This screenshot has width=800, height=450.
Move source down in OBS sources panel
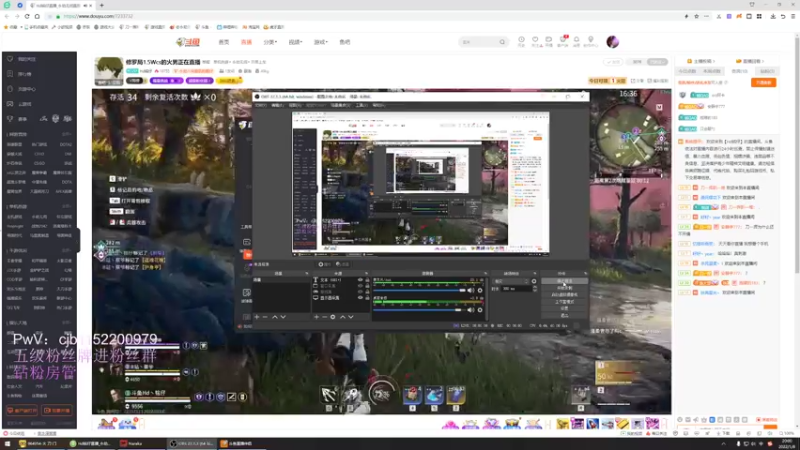pyautogui.click(x=351, y=317)
